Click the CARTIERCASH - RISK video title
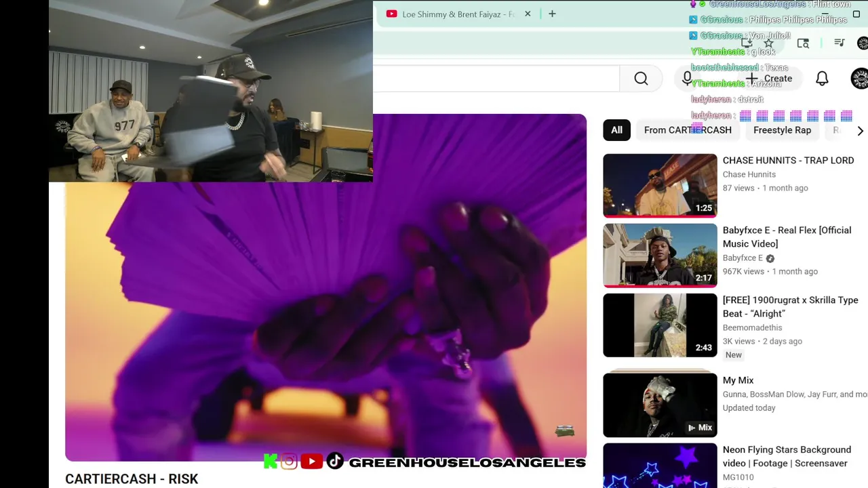The image size is (868, 488). pyautogui.click(x=132, y=479)
